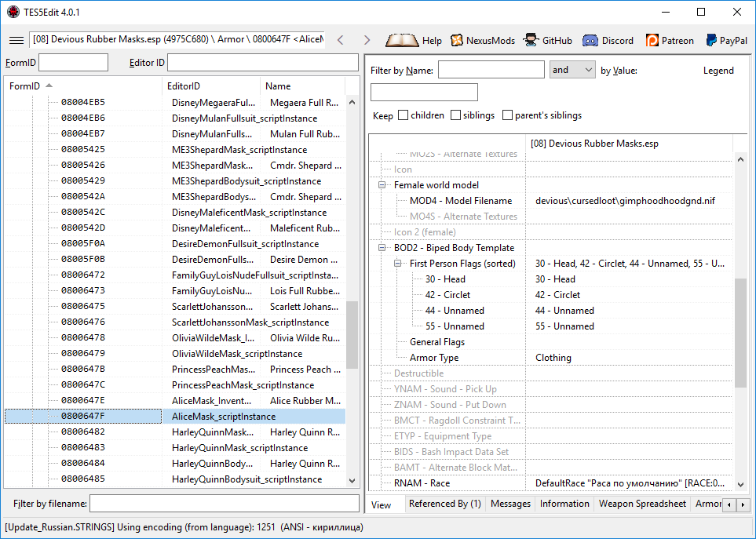
Task: Select record 0800542C DisneyMaleficentMask_scriptInstance
Action: point(175,213)
